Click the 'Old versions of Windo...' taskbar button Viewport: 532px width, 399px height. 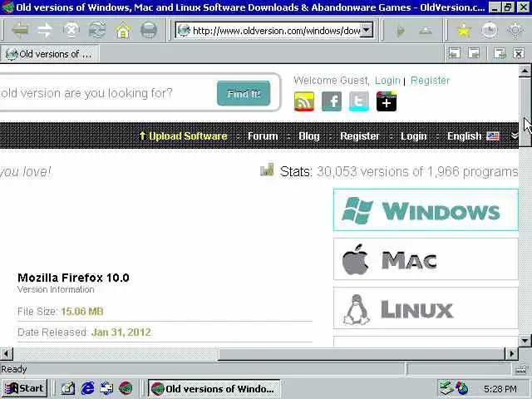214,388
